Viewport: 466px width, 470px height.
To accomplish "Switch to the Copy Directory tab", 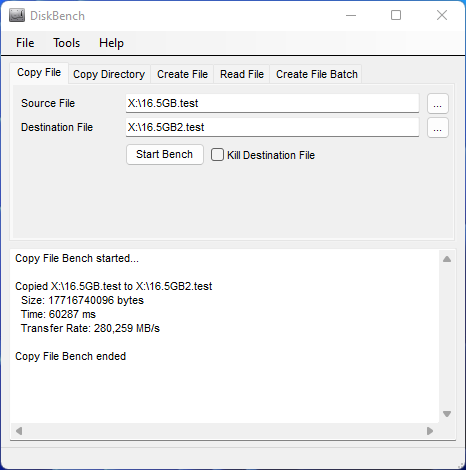I will point(109,74).
